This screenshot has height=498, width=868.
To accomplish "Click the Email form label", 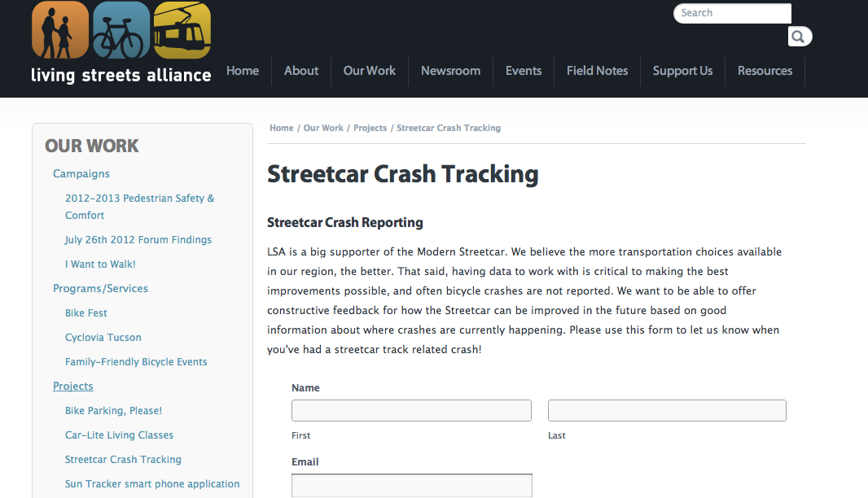I will pyautogui.click(x=305, y=462).
